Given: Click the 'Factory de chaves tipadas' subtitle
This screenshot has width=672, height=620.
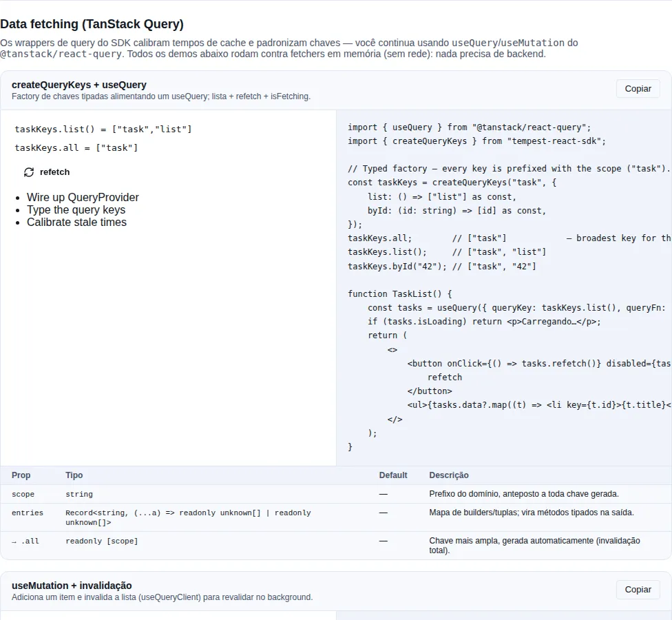Looking at the screenshot, I should coord(161,96).
